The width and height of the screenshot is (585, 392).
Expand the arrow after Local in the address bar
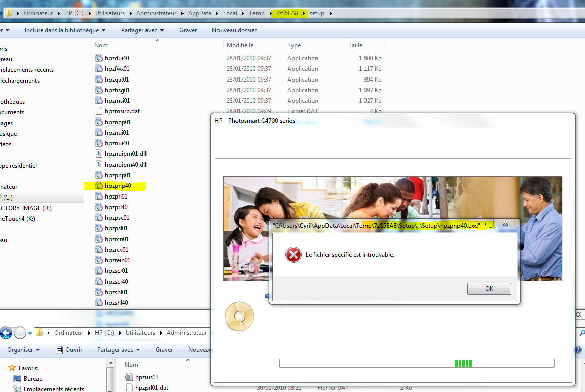point(243,13)
